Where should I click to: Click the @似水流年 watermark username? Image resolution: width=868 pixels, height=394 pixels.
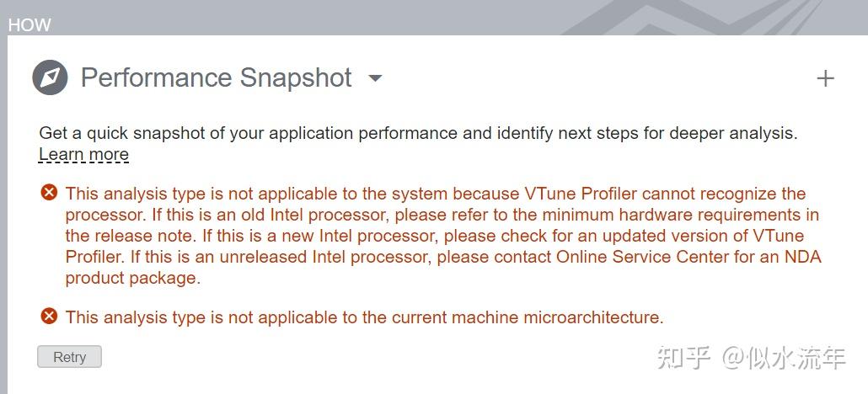pyautogui.click(x=783, y=358)
